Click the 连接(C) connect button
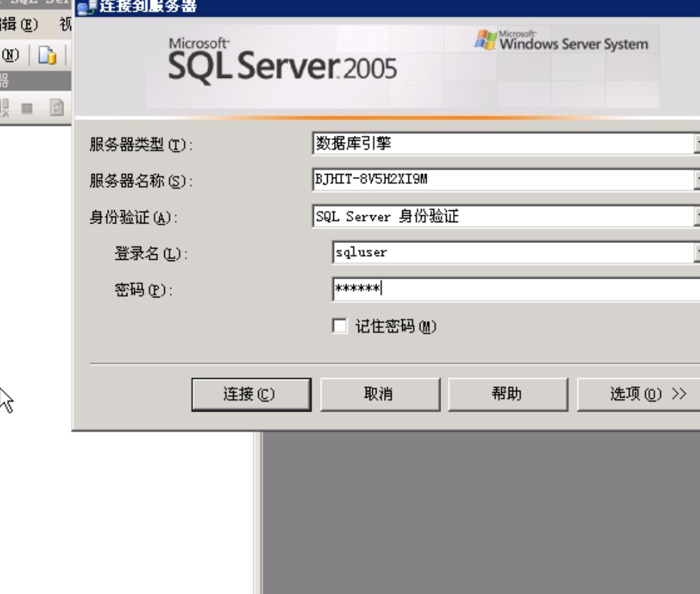This screenshot has height=594, width=700. pos(251,394)
